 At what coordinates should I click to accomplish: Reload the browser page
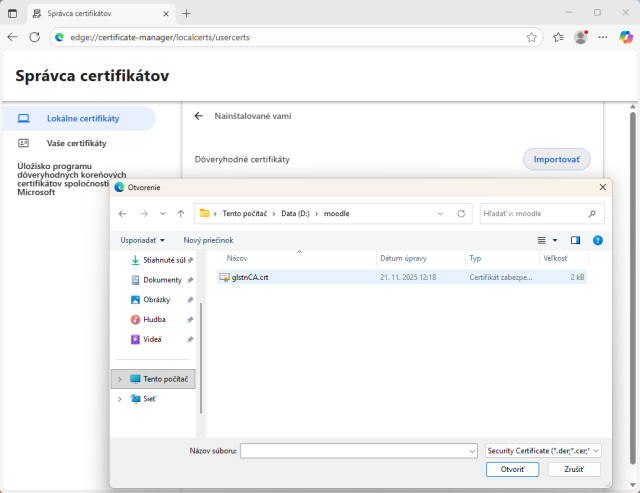[35, 37]
